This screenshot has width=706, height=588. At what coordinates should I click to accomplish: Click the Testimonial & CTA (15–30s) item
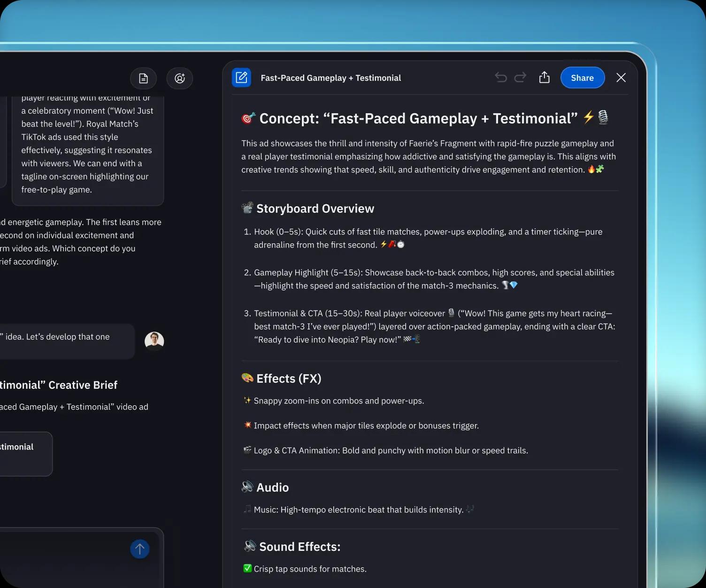(x=430, y=326)
